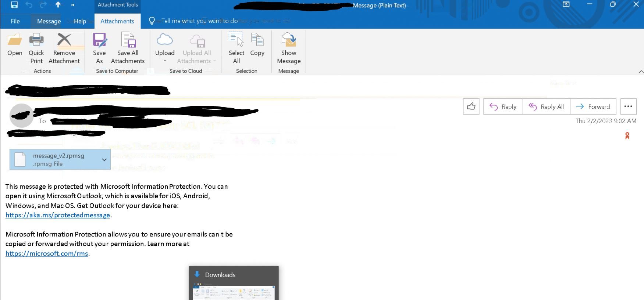Open the attachment with the Open button
This screenshot has width=644, height=300.
pyautogui.click(x=15, y=45)
